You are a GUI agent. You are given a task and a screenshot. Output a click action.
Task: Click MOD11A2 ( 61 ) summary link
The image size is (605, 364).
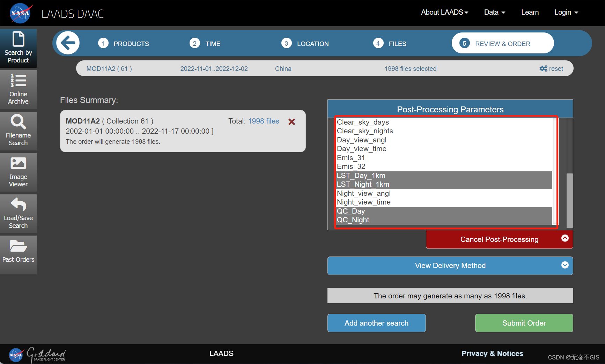pyautogui.click(x=109, y=69)
